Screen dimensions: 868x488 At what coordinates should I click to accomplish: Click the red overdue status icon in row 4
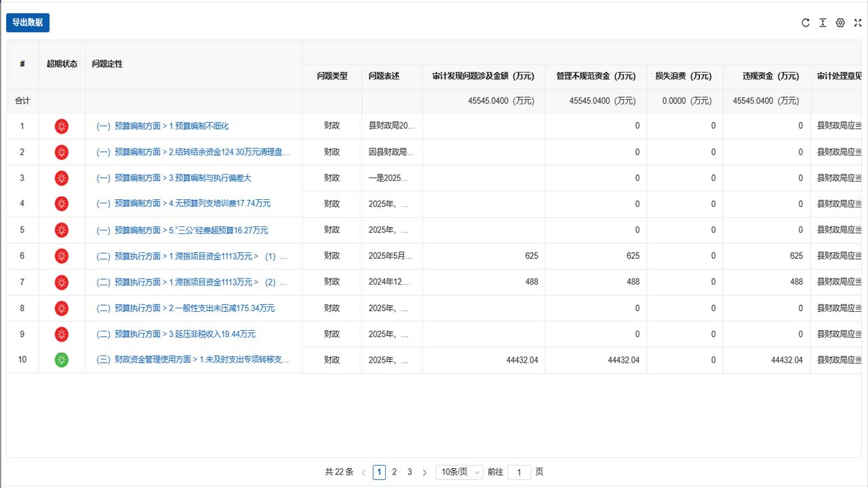point(62,203)
